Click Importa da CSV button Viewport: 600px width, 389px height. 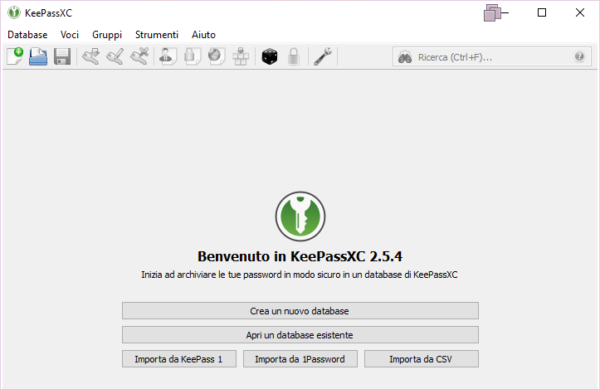pyautogui.click(x=421, y=359)
